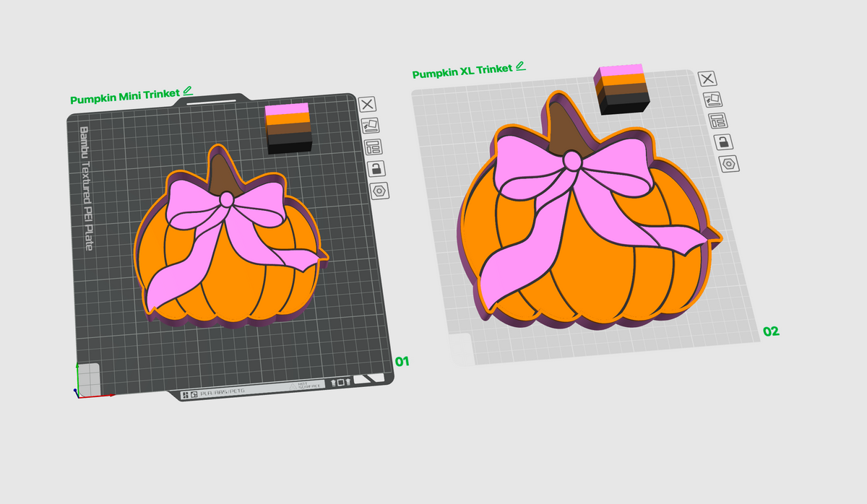Select the prime tower on plate 02
This screenshot has width=867, height=504.
[622, 88]
